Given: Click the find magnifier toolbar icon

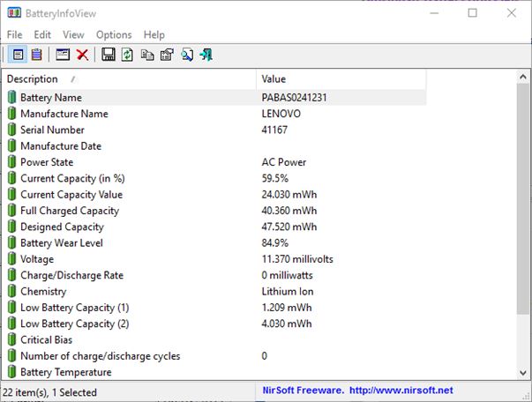Looking at the screenshot, I should tap(187, 55).
